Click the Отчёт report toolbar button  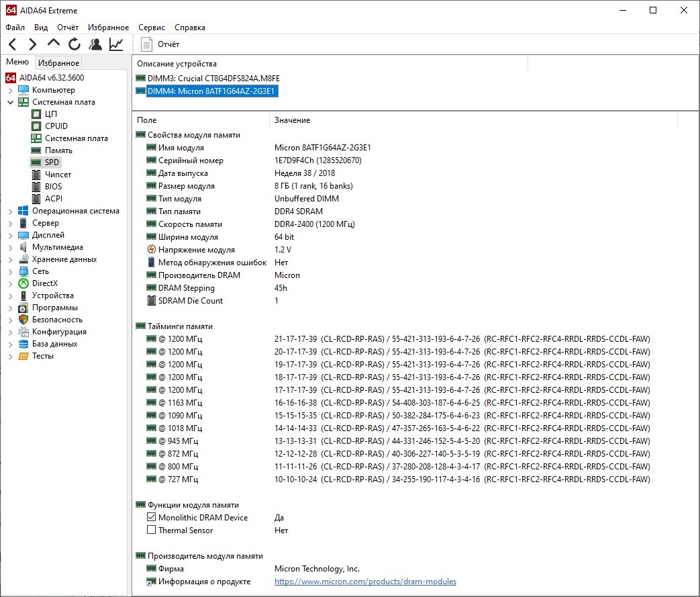pos(160,44)
